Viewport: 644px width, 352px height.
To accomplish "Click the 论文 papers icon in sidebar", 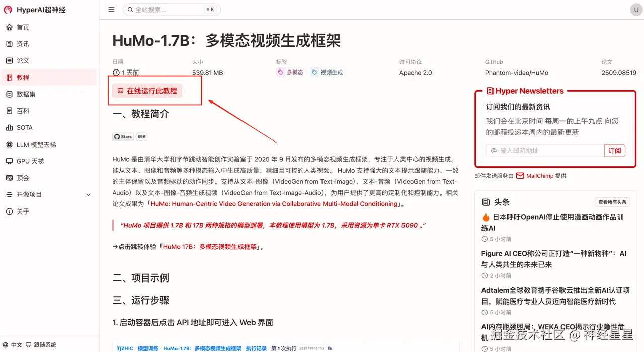I will point(9,60).
